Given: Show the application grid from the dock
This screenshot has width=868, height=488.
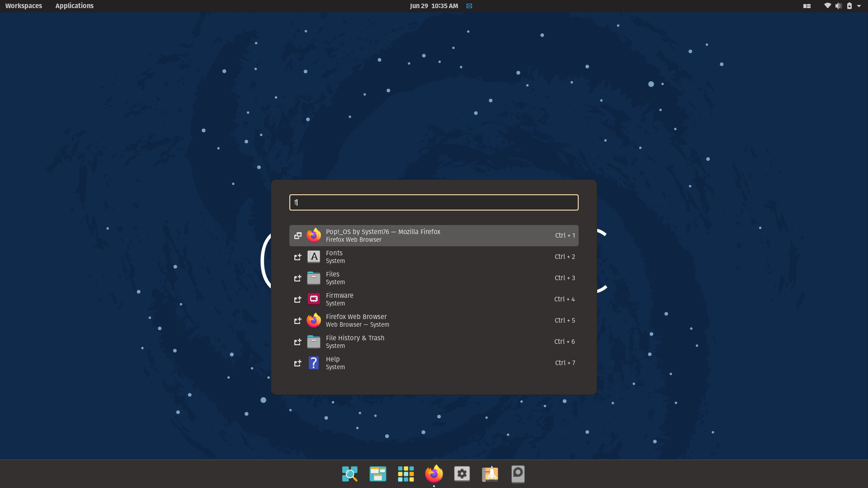Looking at the screenshot, I should (406, 474).
